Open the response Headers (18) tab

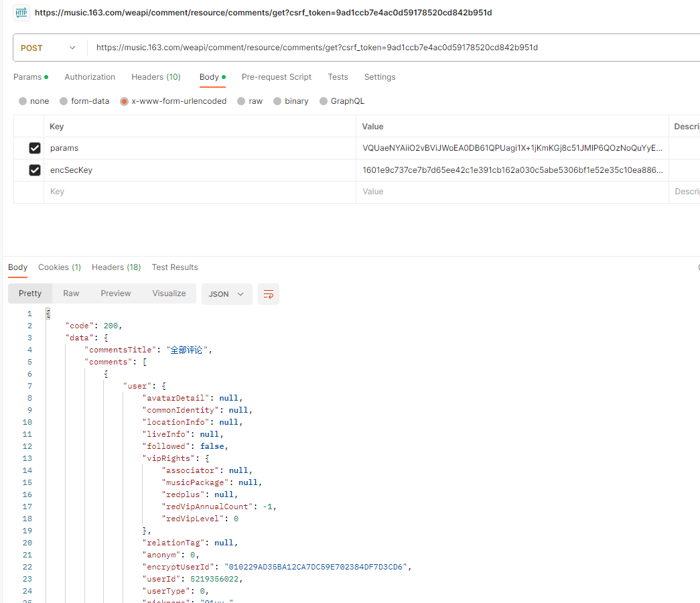(116, 267)
